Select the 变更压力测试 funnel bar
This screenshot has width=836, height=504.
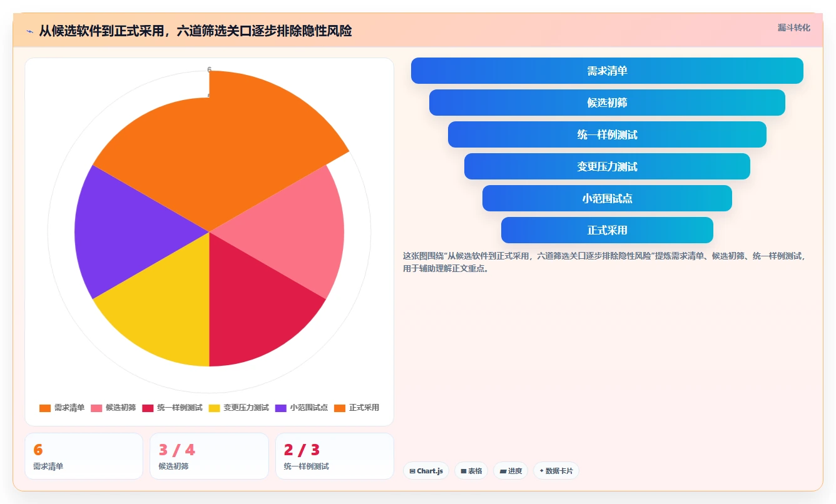point(607,166)
